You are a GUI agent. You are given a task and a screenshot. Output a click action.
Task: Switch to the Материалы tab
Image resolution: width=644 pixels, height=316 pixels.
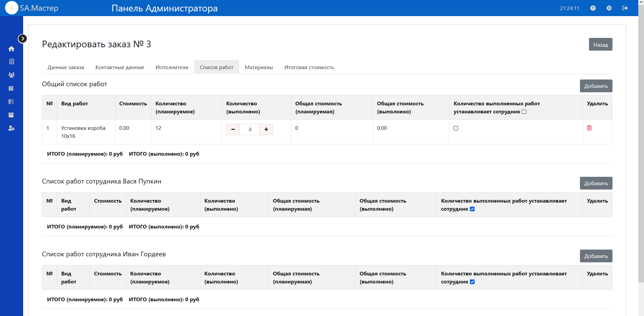tap(259, 67)
